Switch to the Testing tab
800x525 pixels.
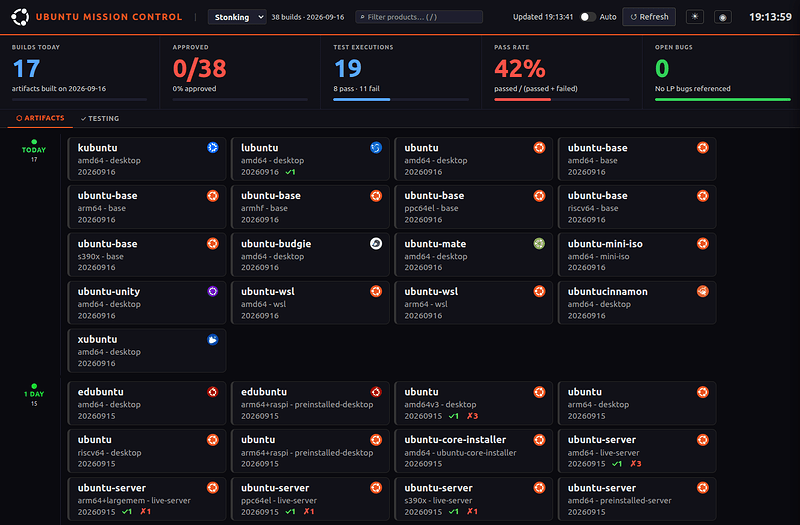point(100,118)
